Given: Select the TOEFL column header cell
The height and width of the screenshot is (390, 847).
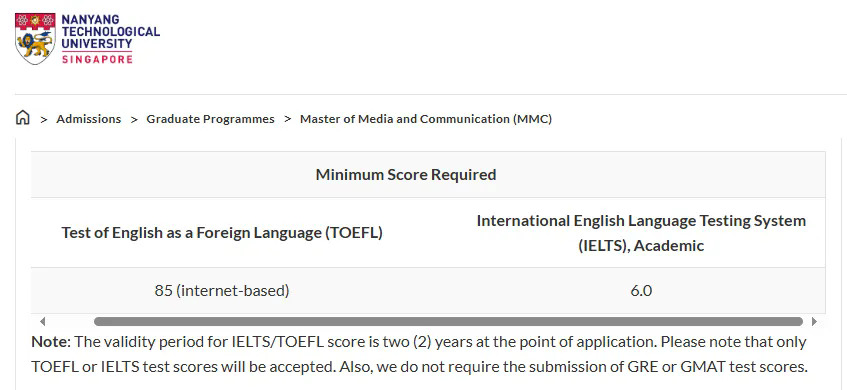Looking at the screenshot, I should 222,233.
